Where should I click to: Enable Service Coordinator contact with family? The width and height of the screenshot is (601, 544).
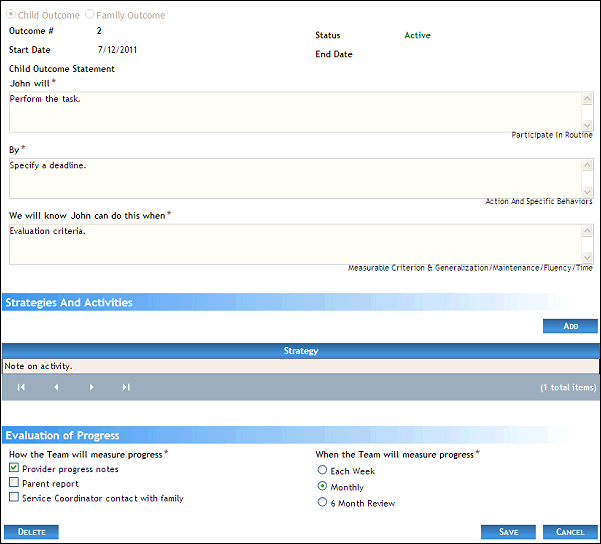pyautogui.click(x=13, y=497)
